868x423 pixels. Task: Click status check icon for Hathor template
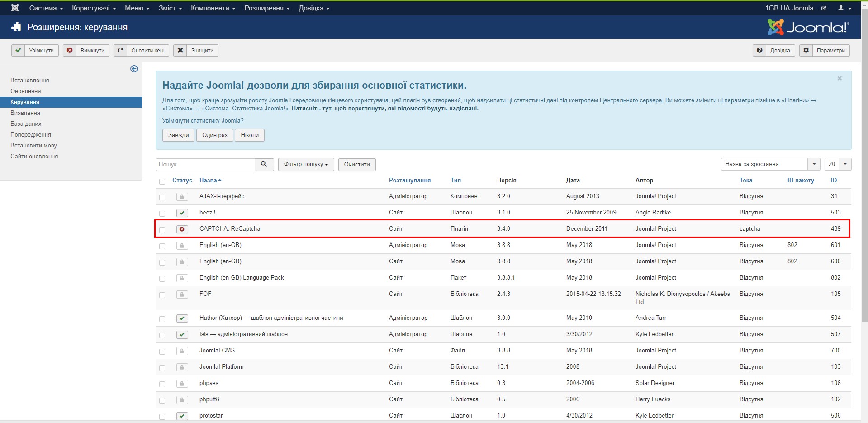182,318
